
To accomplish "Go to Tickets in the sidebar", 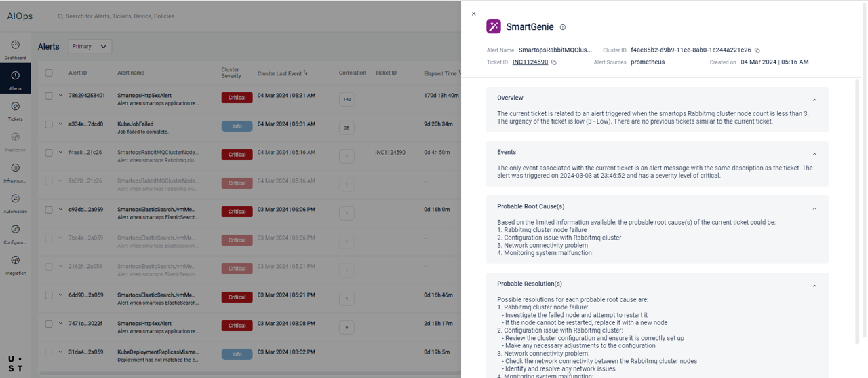I will [15, 110].
